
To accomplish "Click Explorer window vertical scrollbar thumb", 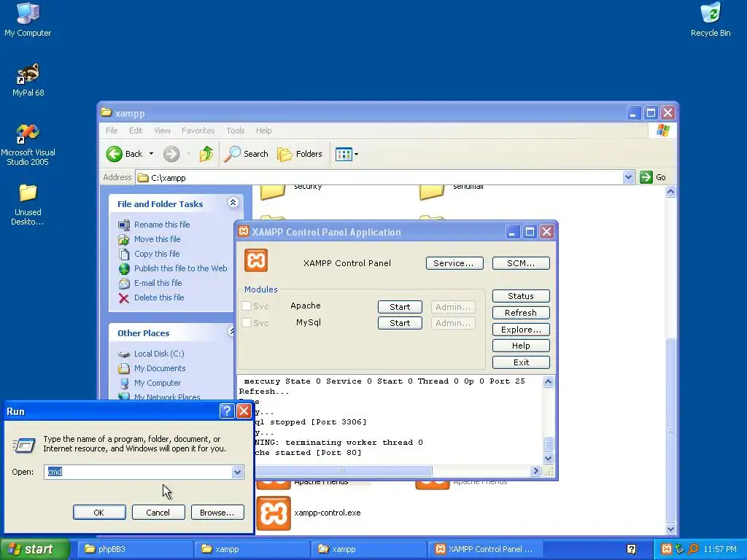I will point(670,429).
